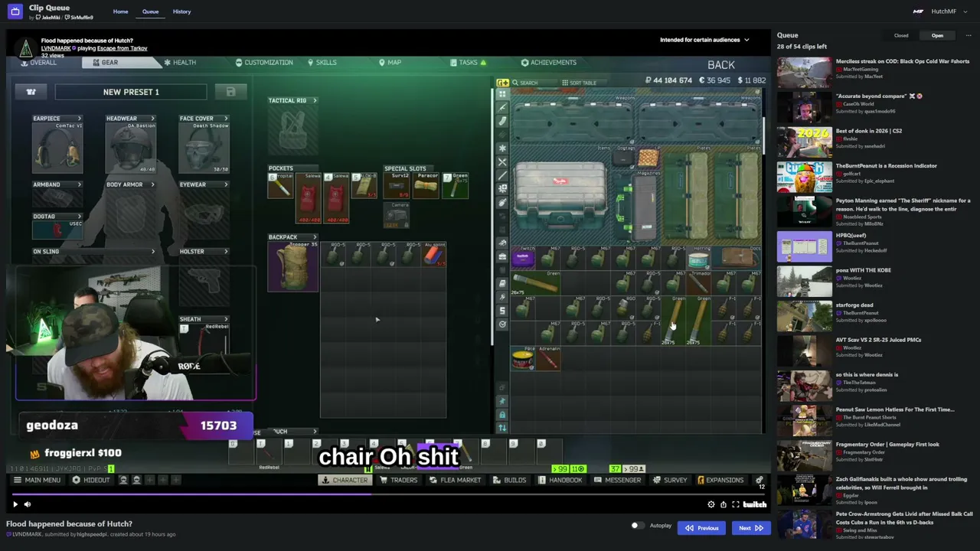Play the clip with the play button

tap(15, 504)
